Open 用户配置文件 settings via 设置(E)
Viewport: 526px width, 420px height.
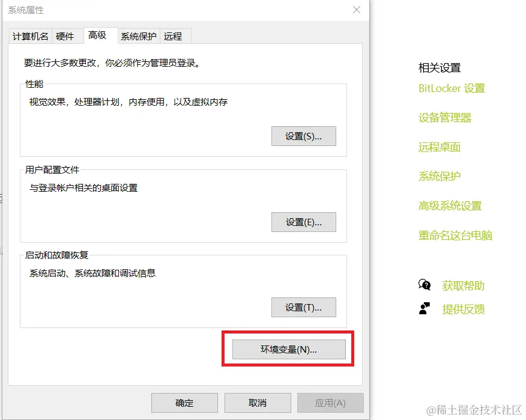303,222
